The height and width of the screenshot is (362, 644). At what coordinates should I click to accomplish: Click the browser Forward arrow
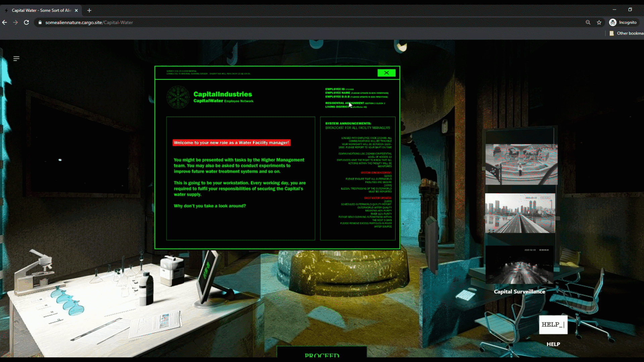click(x=15, y=22)
